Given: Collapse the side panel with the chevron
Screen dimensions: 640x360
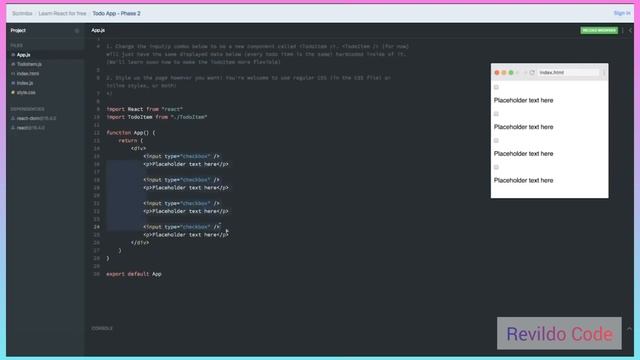Looking at the screenshot, I should [x=631, y=31].
